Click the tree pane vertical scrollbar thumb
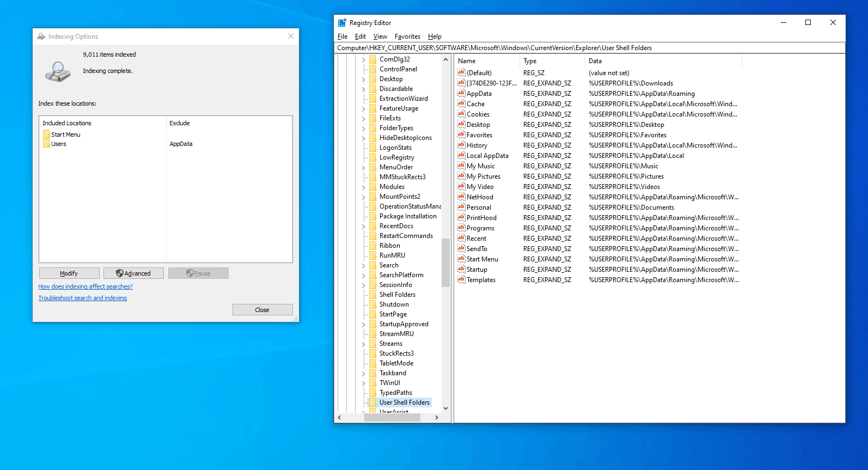Image resolution: width=868 pixels, height=470 pixels. (445, 263)
